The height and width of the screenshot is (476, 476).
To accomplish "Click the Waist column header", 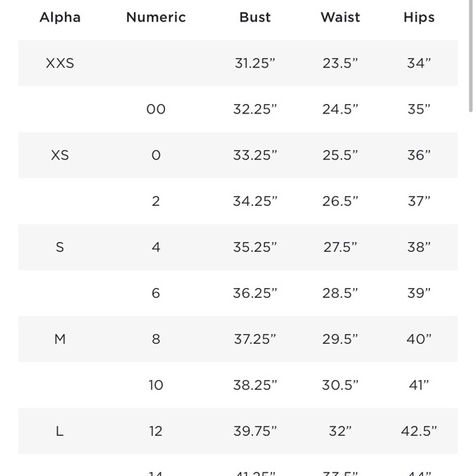I will point(341,17).
